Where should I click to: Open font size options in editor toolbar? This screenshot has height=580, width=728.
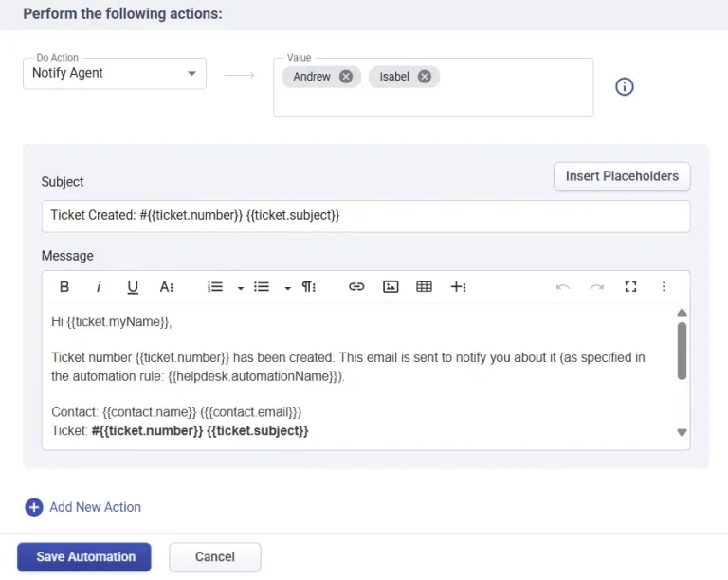167,287
